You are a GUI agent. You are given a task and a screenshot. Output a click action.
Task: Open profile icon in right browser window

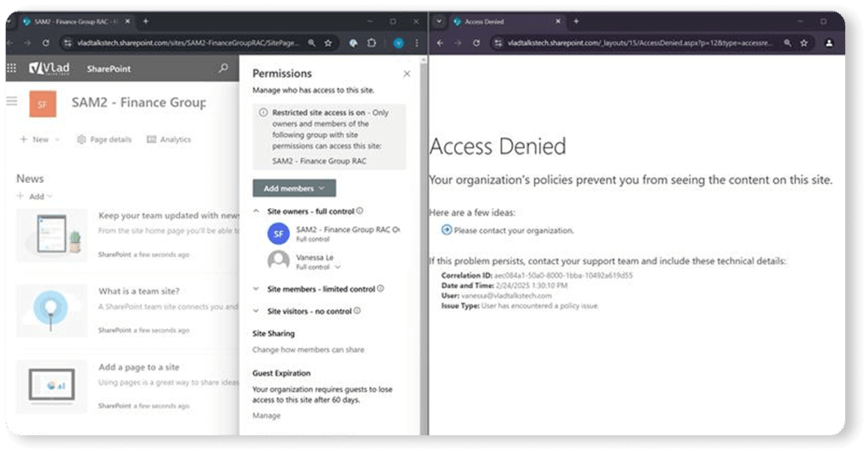pos(829,42)
